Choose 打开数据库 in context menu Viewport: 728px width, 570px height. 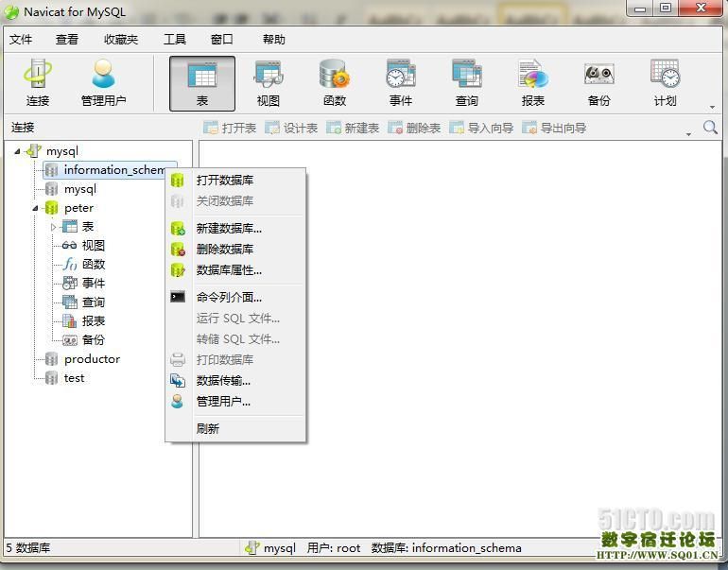coord(235,181)
